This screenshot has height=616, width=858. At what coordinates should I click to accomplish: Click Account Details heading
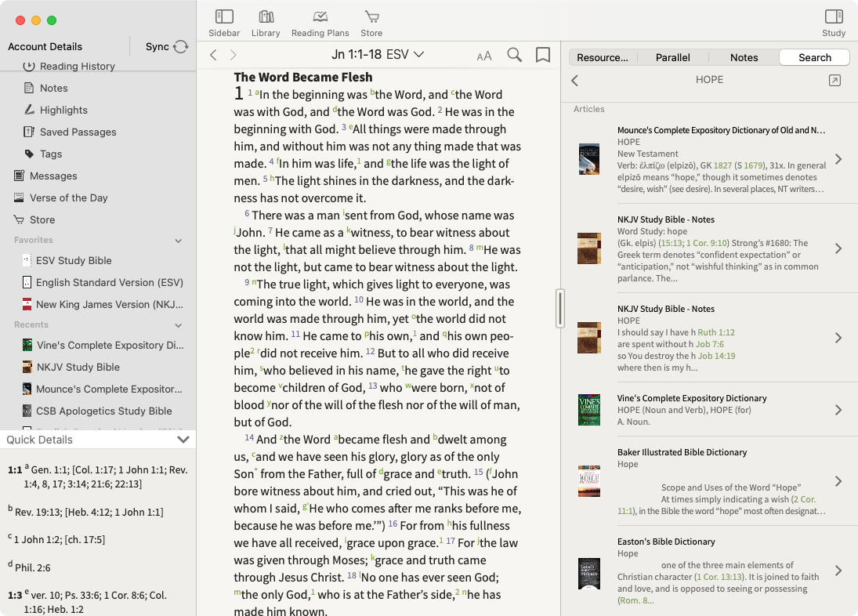(x=45, y=46)
